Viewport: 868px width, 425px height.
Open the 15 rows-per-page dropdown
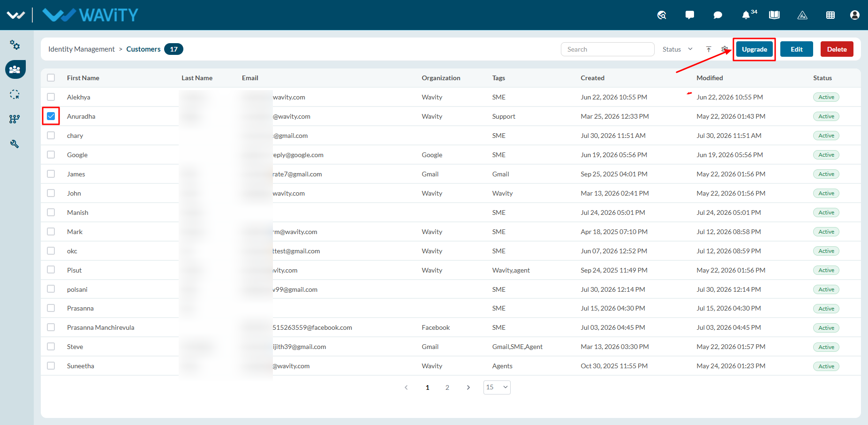coord(497,387)
